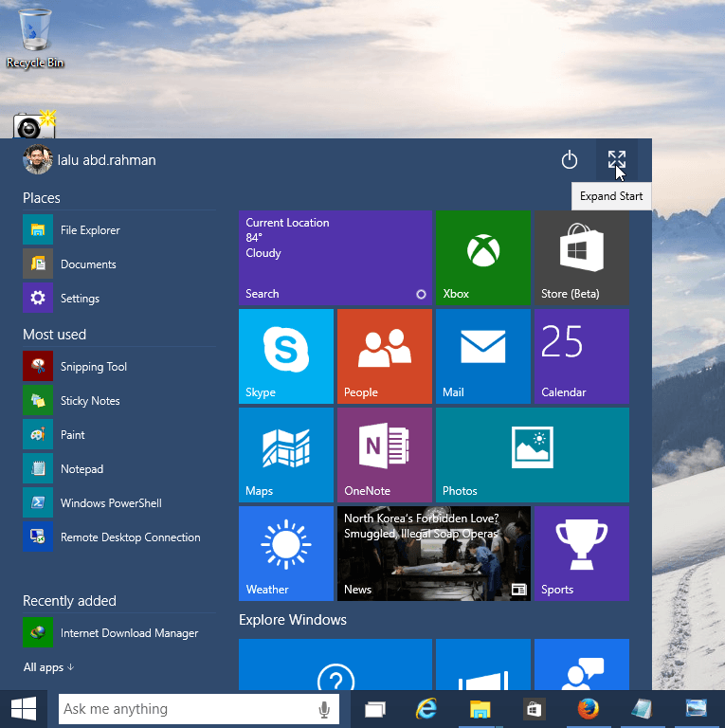Open the Power options button
Viewport: 725px width, 728px height.
tap(569, 160)
